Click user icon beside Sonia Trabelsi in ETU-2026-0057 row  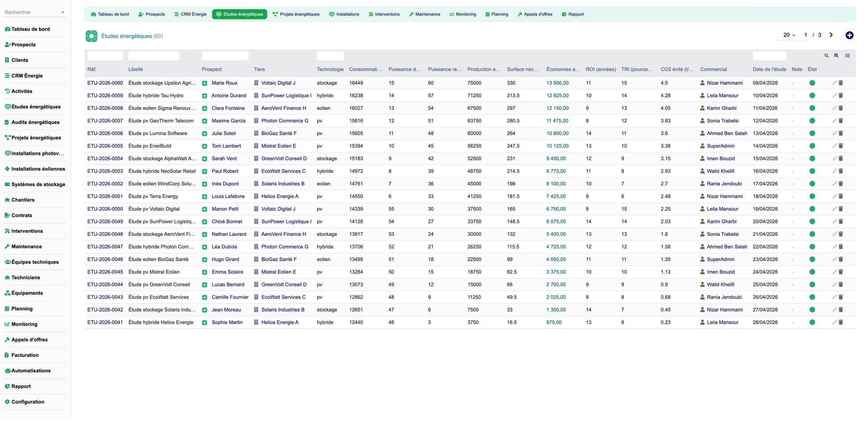click(x=703, y=121)
